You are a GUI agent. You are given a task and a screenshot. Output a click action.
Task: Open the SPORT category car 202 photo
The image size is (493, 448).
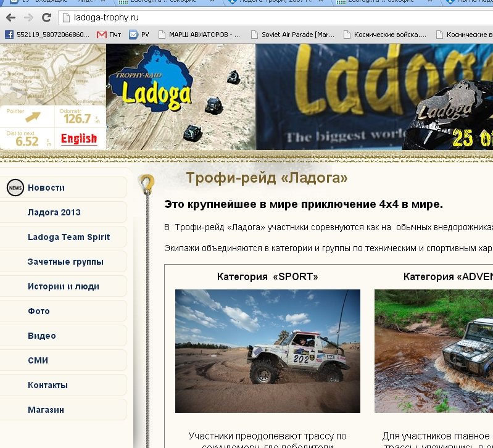[268, 351]
